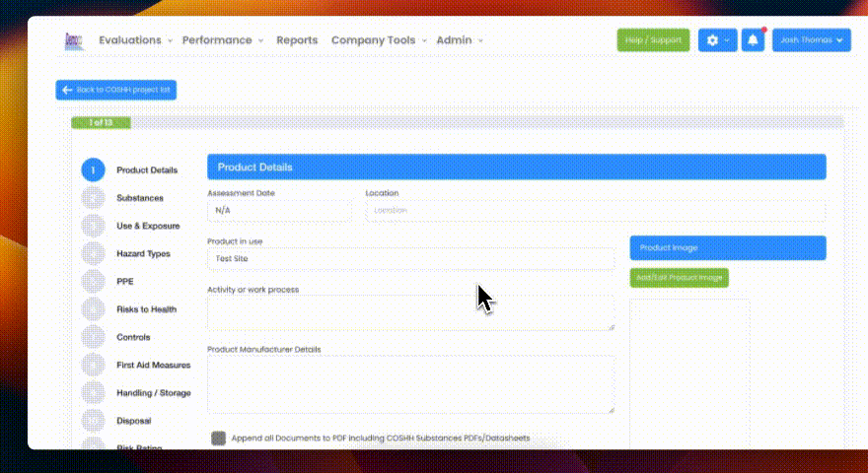
Task: Click step 1 circle for Product Details
Action: click(93, 169)
